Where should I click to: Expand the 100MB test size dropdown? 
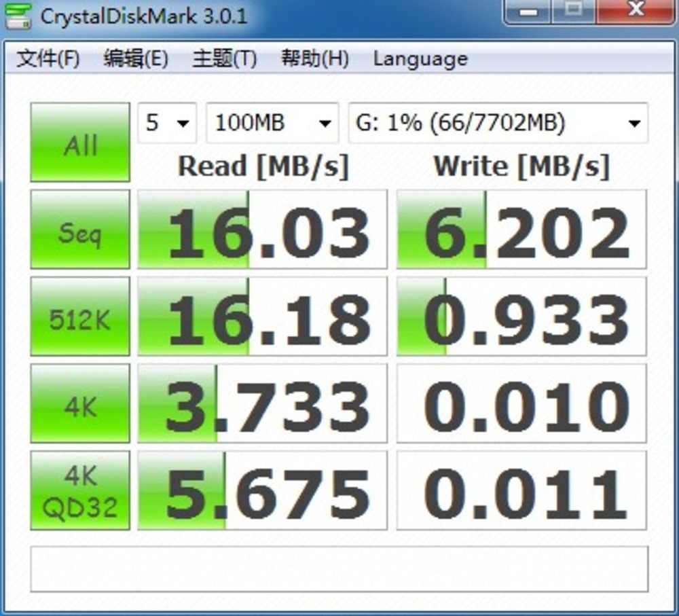coord(272,123)
